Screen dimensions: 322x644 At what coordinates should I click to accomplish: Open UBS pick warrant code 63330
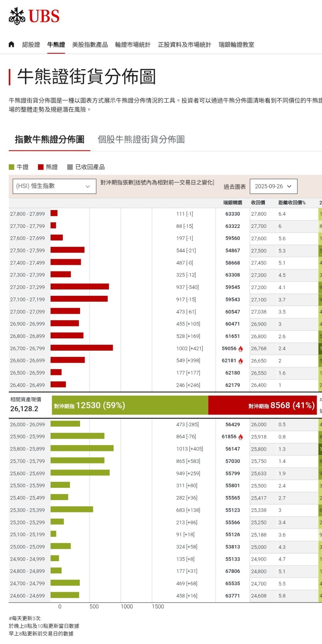[233, 214]
